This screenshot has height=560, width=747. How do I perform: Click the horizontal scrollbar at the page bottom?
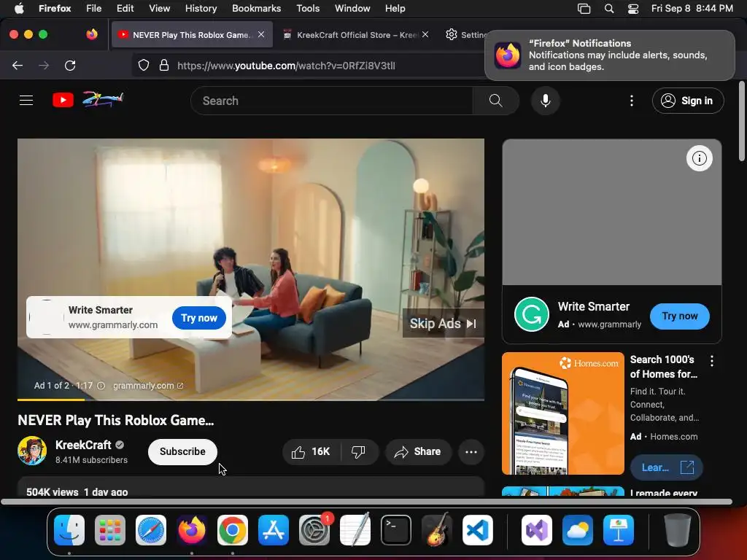pyautogui.click(x=366, y=502)
